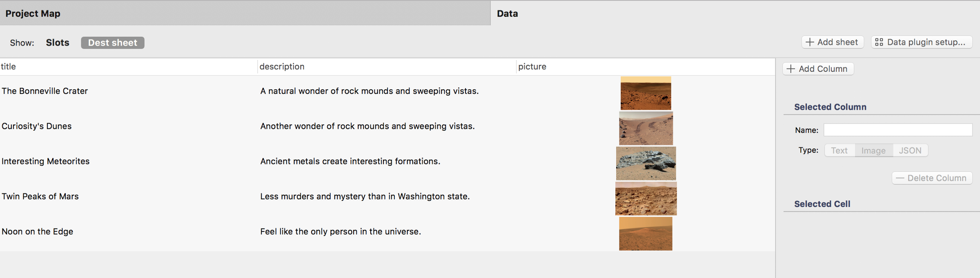980x278 pixels.
Task: Click the selected column Name field
Action: tap(898, 130)
